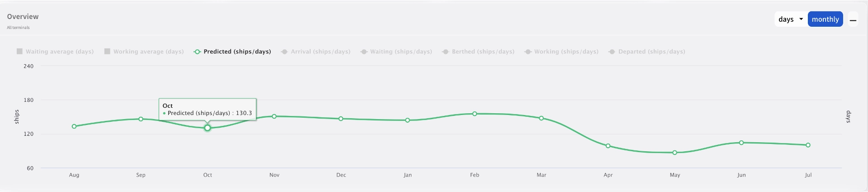The width and height of the screenshot is (868, 192).
Task: Select the monthly view button
Action: tap(825, 19)
